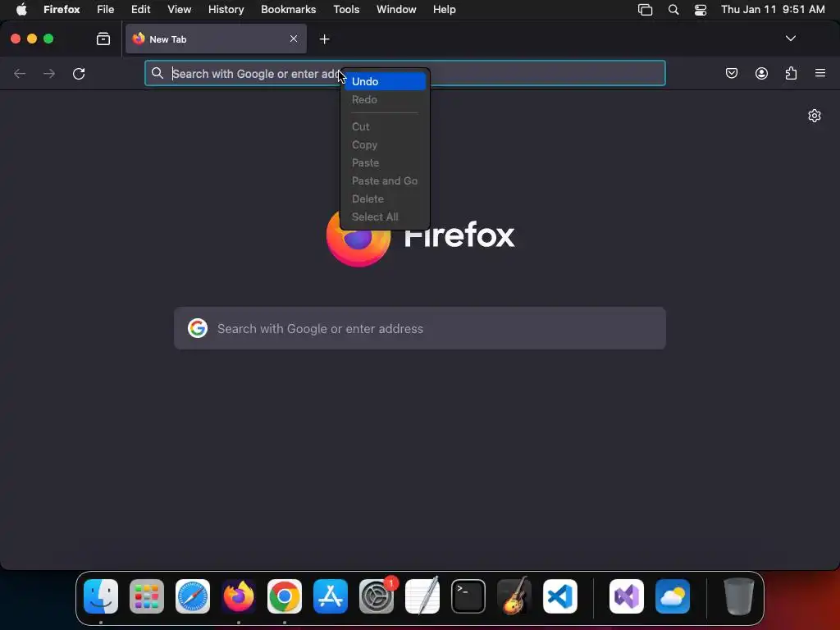Click the date and time in menu bar
840x630 pixels.
pyautogui.click(x=773, y=9)
